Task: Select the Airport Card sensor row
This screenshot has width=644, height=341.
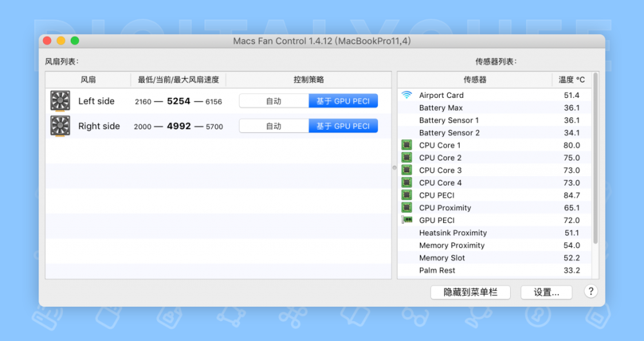Action: click(495, 95)
